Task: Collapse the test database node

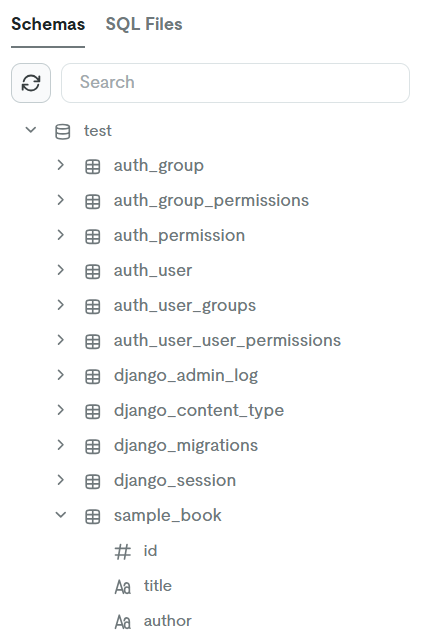Action: 31,130
